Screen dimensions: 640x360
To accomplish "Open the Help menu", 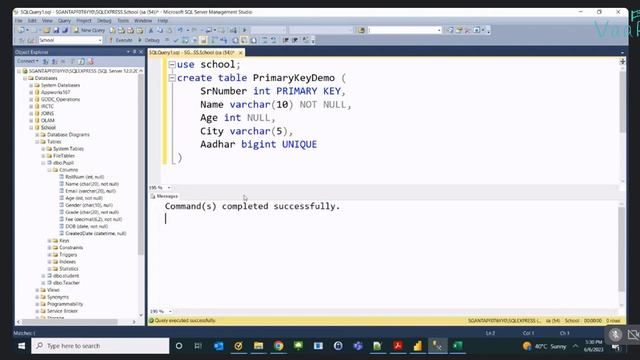I will click(x=162, y=20).
